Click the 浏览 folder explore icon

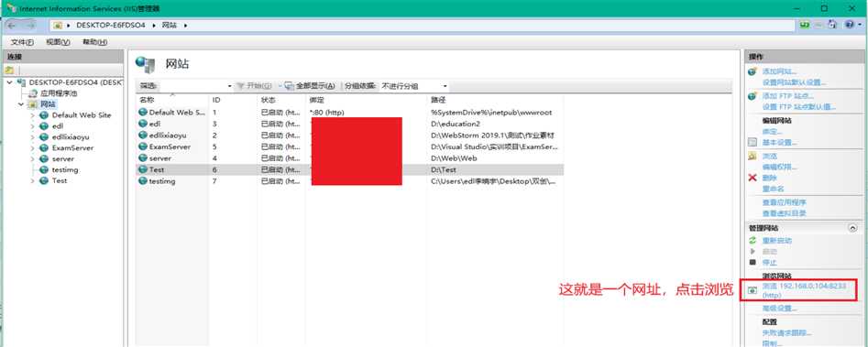pos(752,157)
